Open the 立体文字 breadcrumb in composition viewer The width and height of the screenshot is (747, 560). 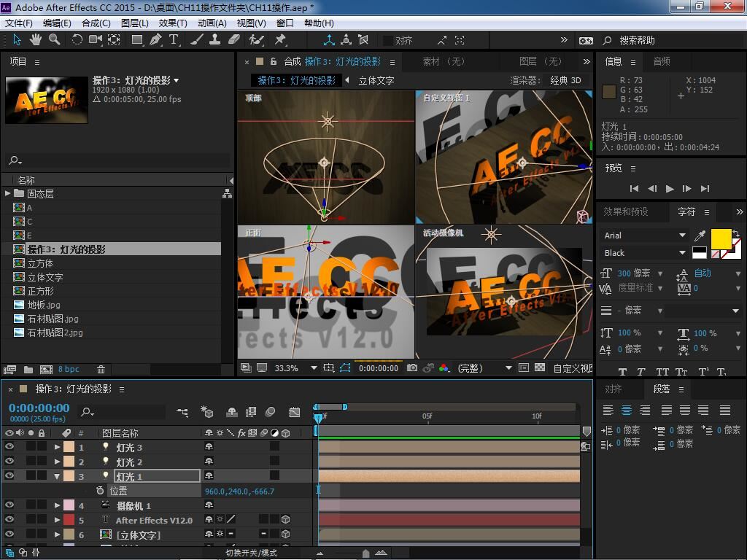pos(376,80)
